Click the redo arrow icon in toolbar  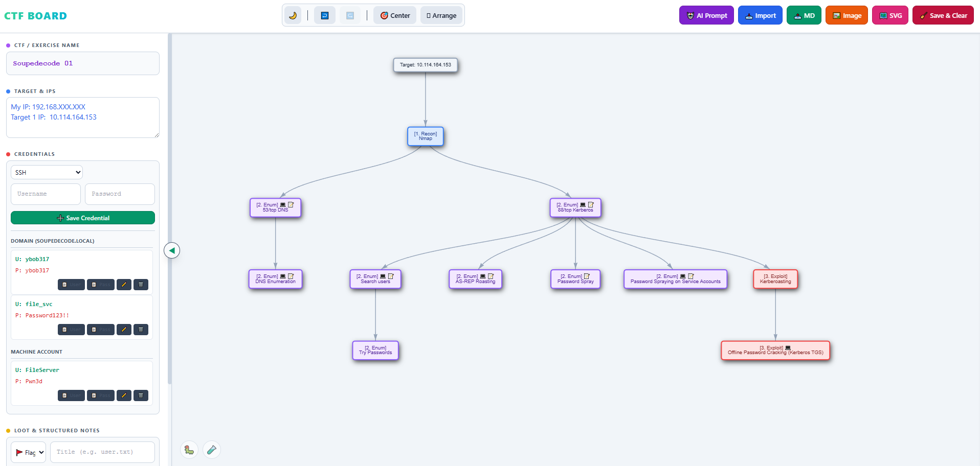click(350, 15)
